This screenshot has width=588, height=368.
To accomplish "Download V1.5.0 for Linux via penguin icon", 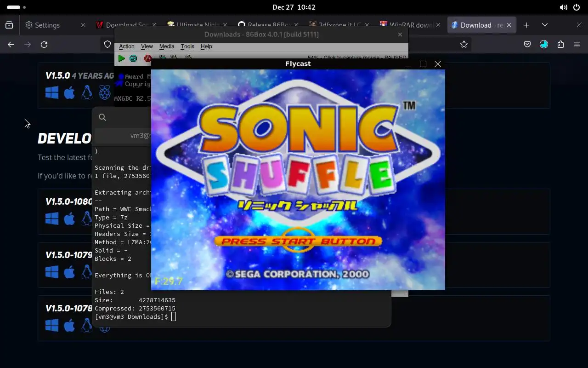I will coord(86,93).
